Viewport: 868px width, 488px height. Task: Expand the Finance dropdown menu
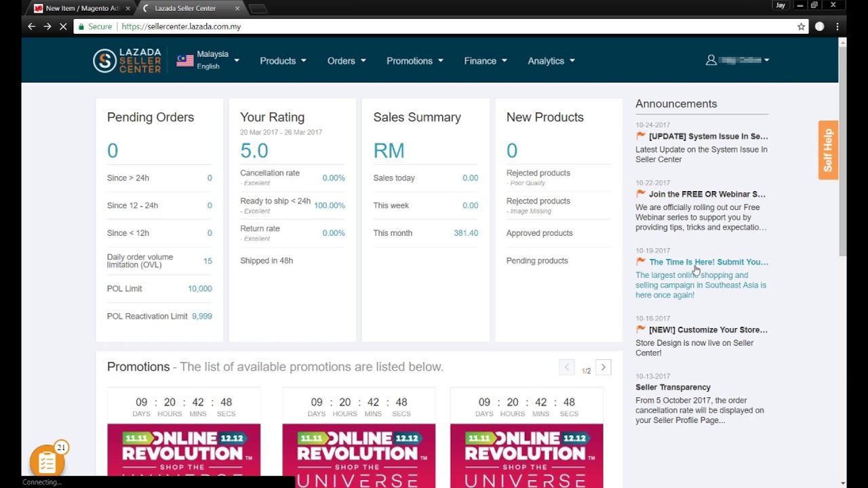click(486, 61)
